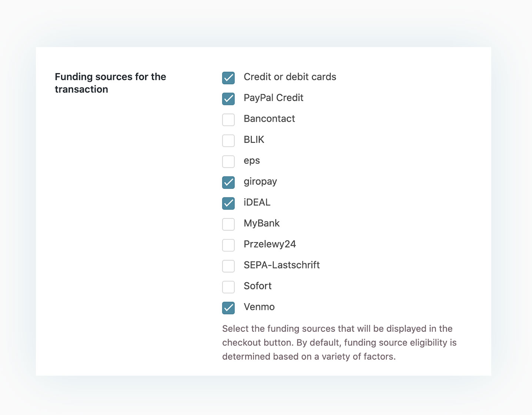Click the funding sources help description text
The width and height of the screenshot is (532, 415).
click(339, 342)
